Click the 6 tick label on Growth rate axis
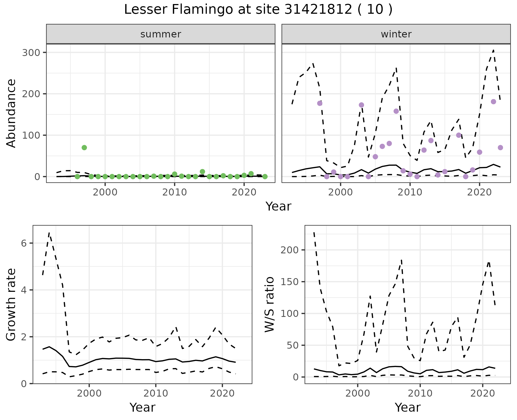This screenshot has height=420, width=517. click(23, 243)
